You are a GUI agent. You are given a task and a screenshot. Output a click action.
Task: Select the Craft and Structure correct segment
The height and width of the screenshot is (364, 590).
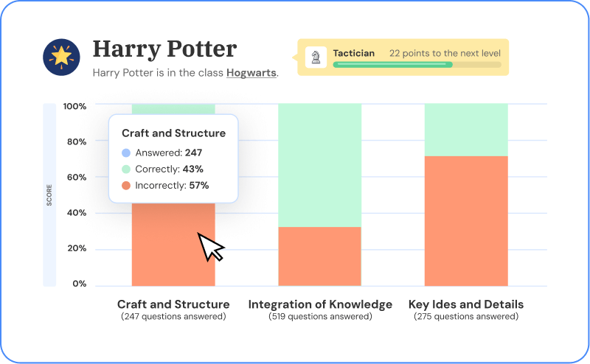173,108
